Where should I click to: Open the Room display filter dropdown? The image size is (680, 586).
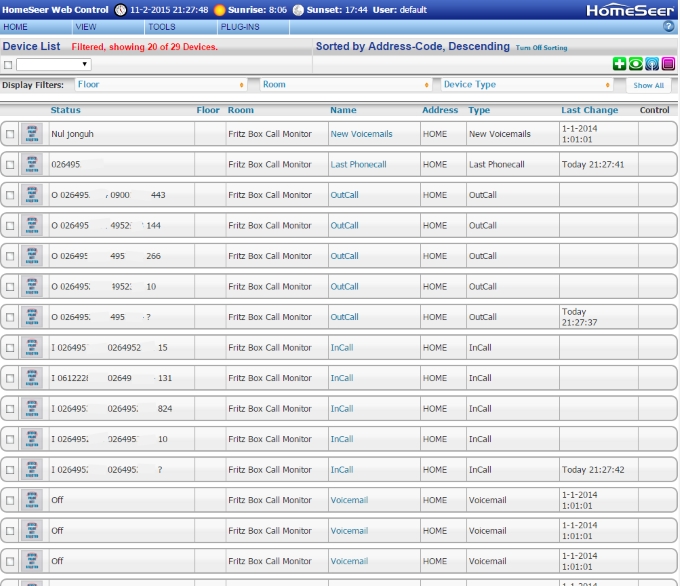pyautogui.click(x=346, y=85)
